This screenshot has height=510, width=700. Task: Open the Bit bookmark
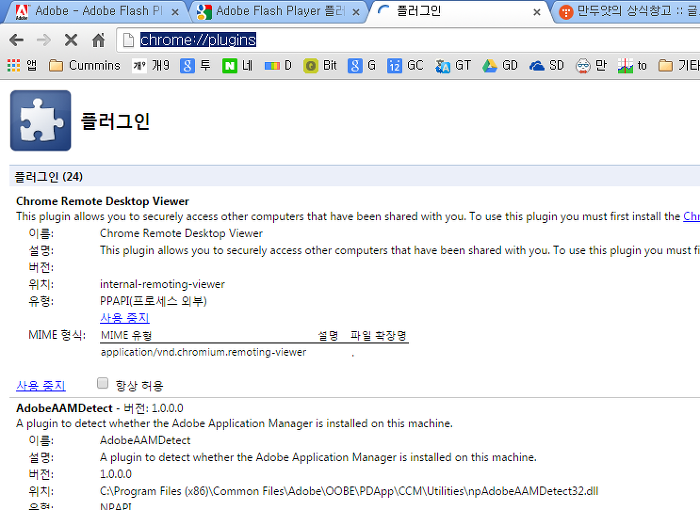[x=320, y=66]
